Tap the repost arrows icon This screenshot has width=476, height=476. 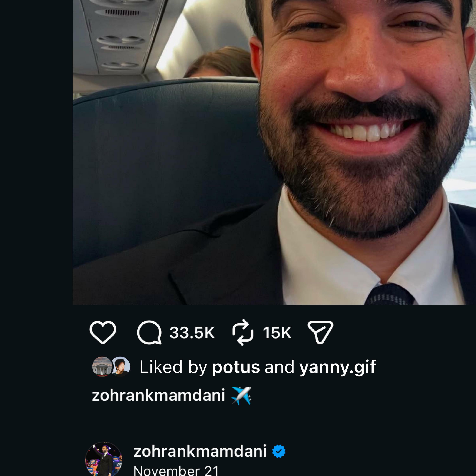tap(243, 332)
